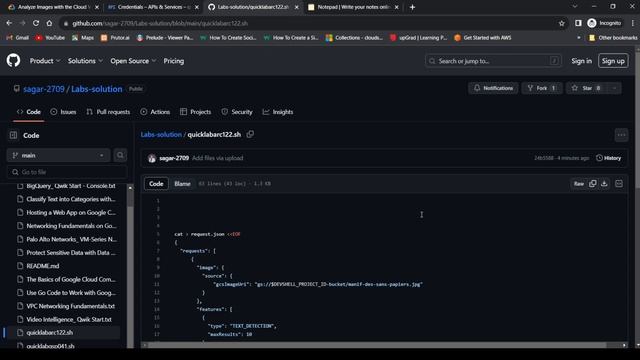This screenshot has height=360, width=640.
Task: Open Video Intelligence_ Qwik Start.txt file
Action: pyautogui.click(x=69, y=319)
